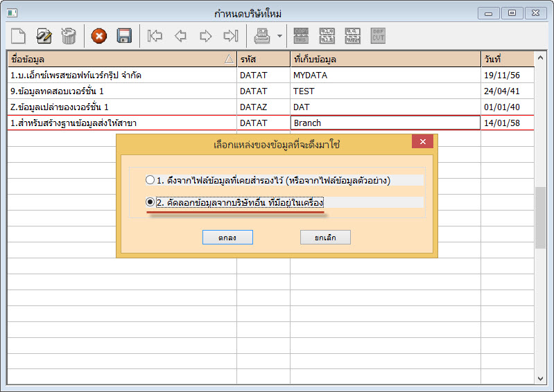Click the Print icon
The image size is (554, 392).
(262, 36)
